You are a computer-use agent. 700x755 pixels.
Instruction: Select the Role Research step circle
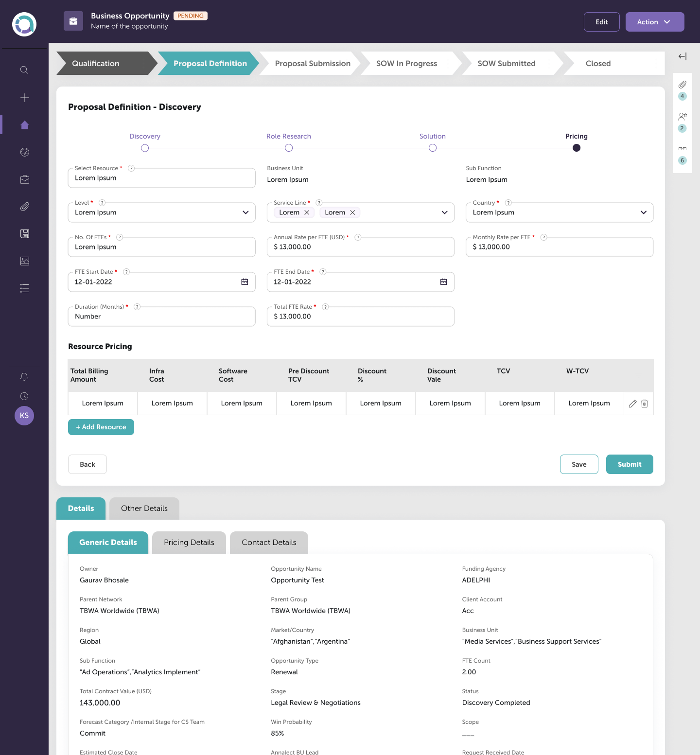289,148
